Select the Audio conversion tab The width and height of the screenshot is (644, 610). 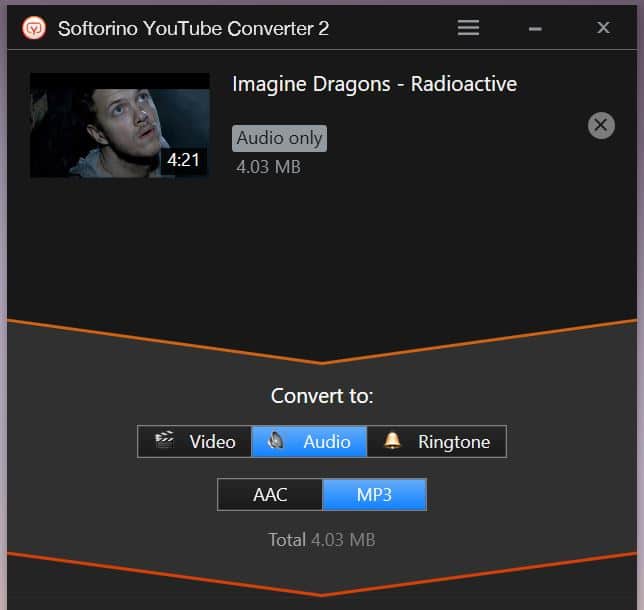click(309, 442)
